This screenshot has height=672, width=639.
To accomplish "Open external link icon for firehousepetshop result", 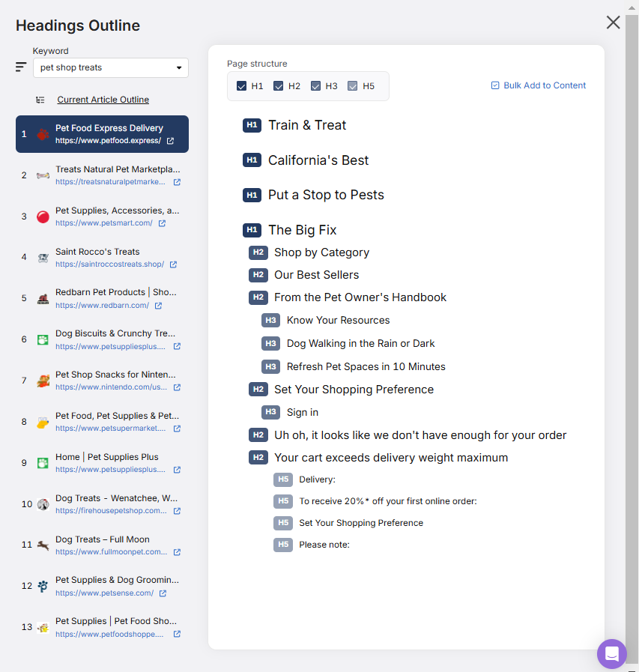I will (177, 511).
